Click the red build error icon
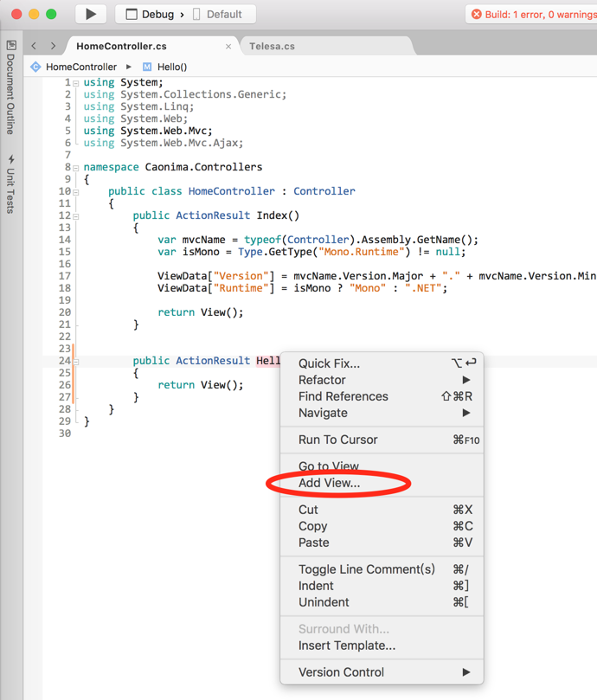Screen dimensions: 597x700 coord(477,15)
